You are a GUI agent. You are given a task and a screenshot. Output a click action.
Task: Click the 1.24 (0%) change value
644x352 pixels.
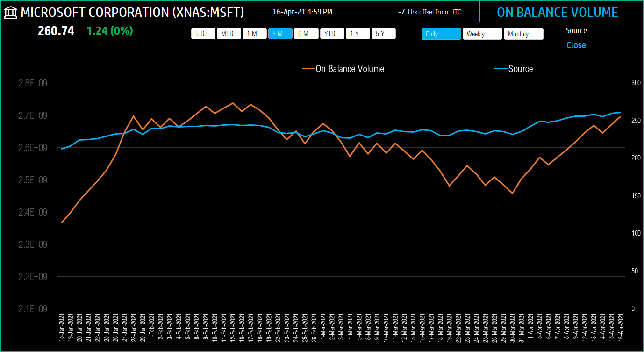point(110,31)
